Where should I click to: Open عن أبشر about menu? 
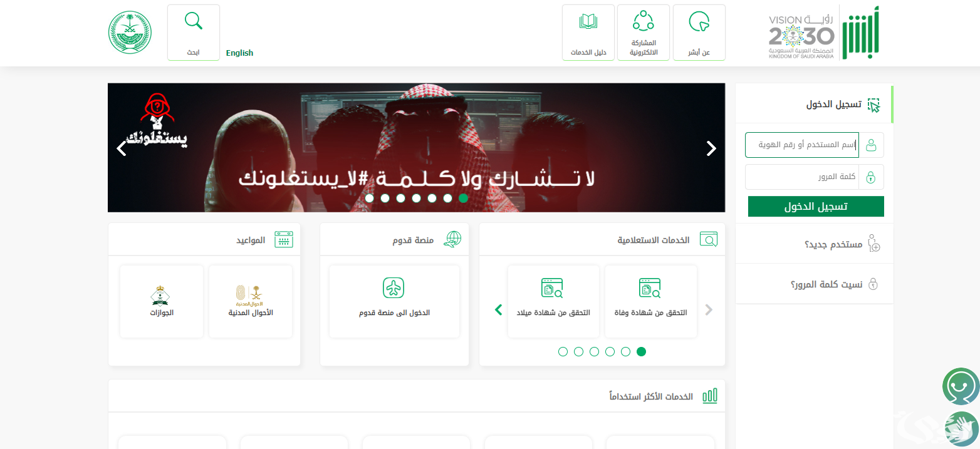(x=699, y=33)
